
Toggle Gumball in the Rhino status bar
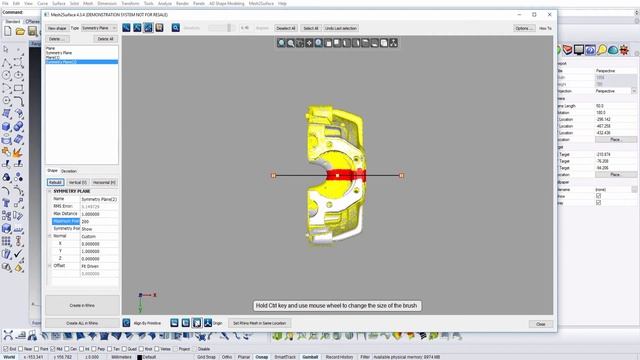[x=310, y=357]
